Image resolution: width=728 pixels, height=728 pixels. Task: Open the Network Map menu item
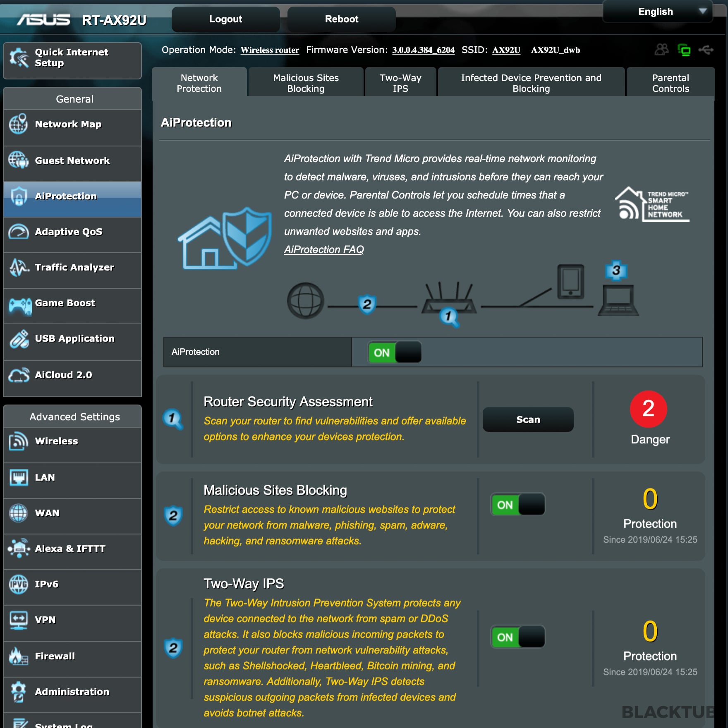72,127
